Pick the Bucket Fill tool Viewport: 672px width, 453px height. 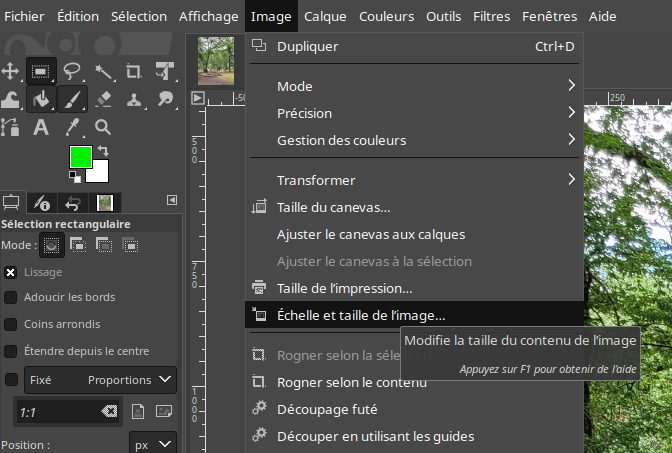41,99
